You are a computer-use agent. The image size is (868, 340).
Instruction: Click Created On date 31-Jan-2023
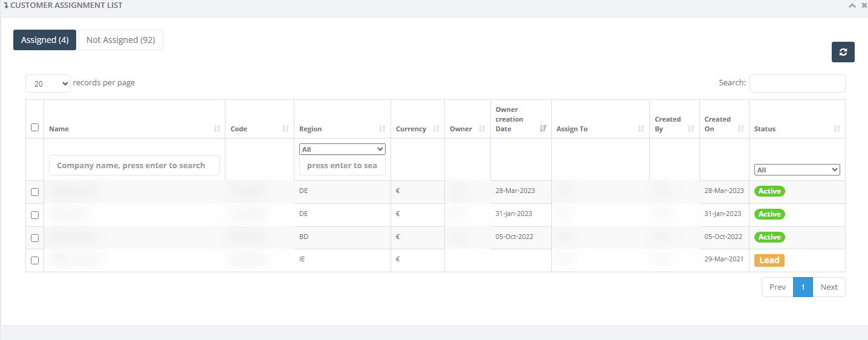[x=723, y=214]
